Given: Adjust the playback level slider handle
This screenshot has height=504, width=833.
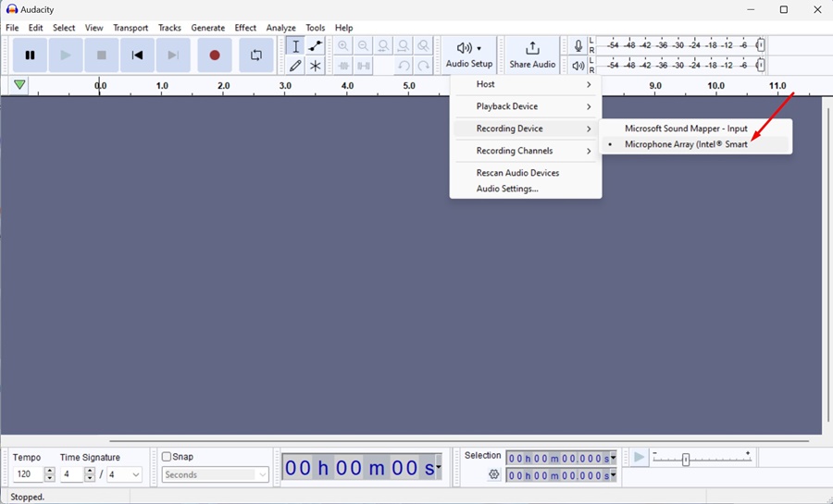Looking at the screenshot, I should click(761, 66).
